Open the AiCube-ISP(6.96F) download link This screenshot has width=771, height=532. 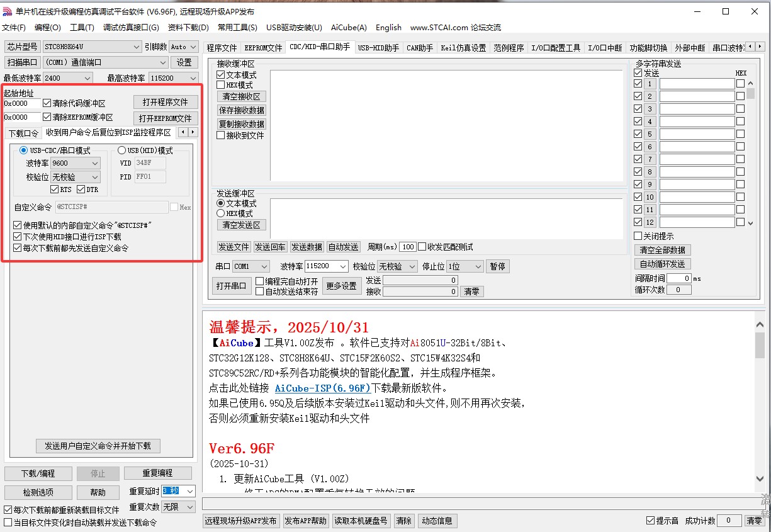(322, 388)
